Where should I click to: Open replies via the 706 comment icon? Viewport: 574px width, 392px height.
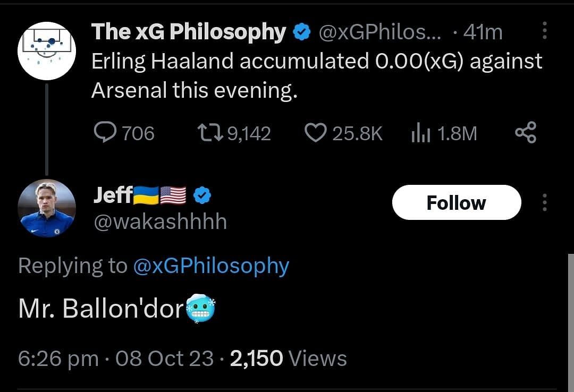point(105,132)
